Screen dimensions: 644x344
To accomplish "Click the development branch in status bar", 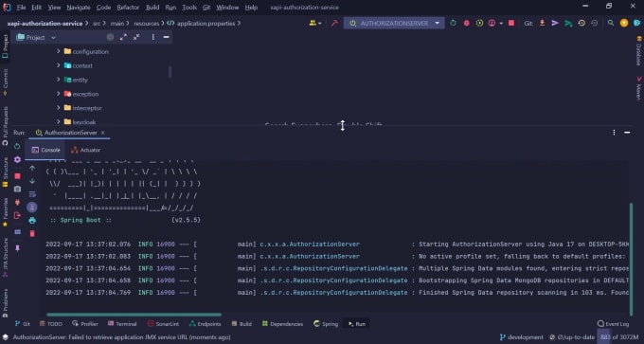I will [x=521, y=337].
